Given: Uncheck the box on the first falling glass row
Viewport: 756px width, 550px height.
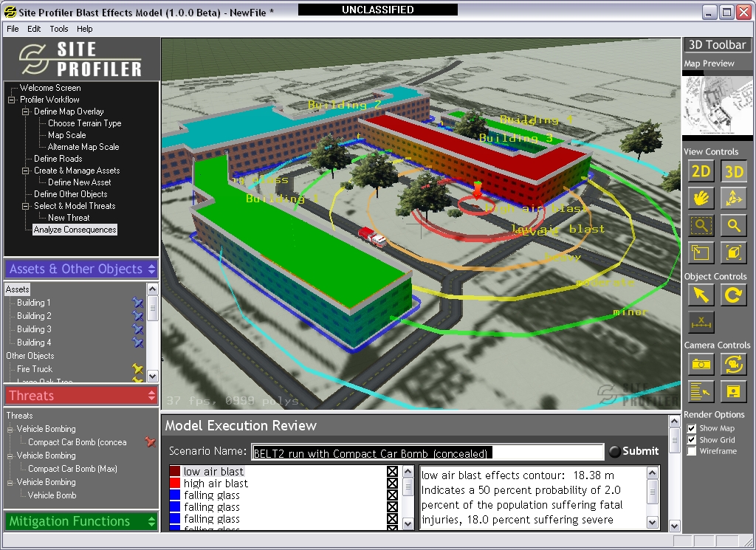Looking at the screenshot, I should pos(393,495).
